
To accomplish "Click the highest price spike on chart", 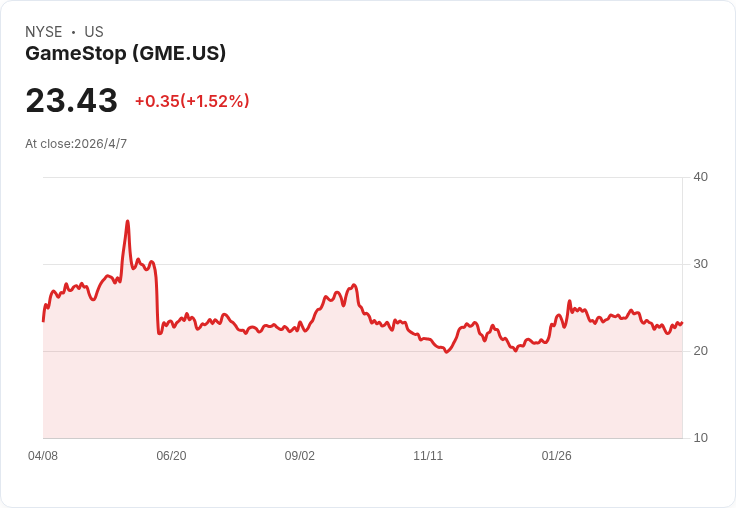I will 128,221.
